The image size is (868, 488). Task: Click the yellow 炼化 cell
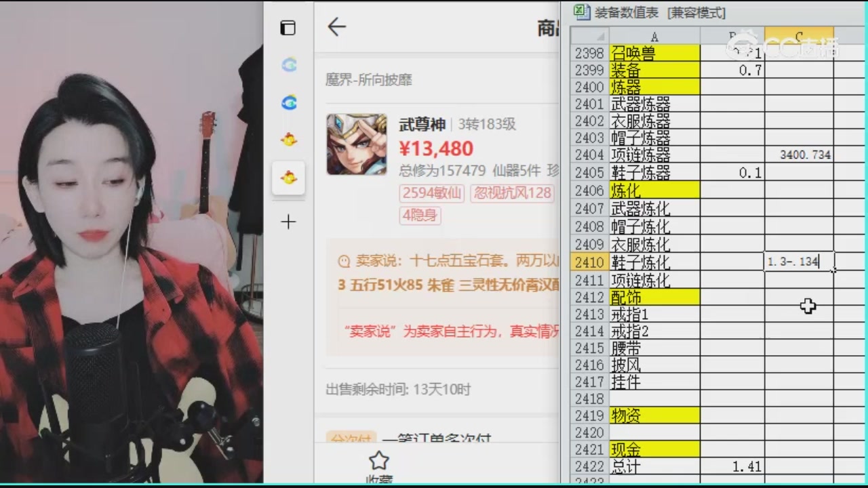click(x=654, y=190)
